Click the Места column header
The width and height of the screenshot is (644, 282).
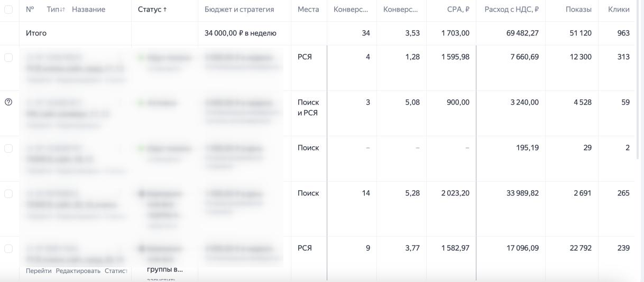coord(308,10)
